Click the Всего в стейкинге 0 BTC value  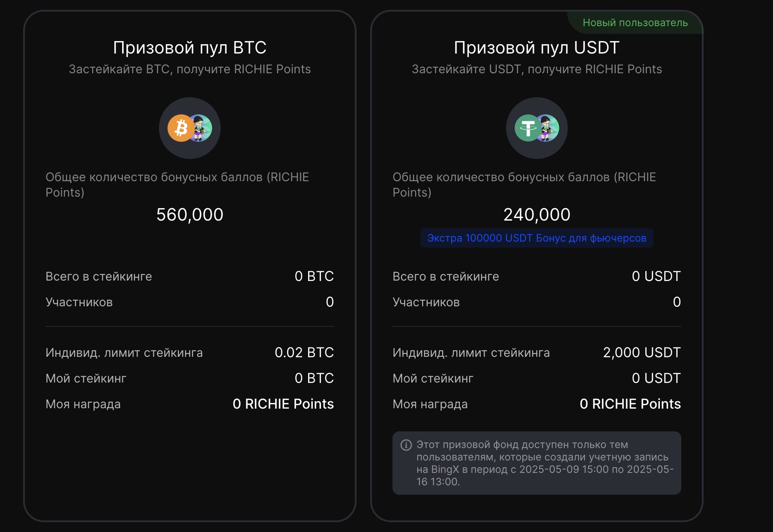[314, 276]
